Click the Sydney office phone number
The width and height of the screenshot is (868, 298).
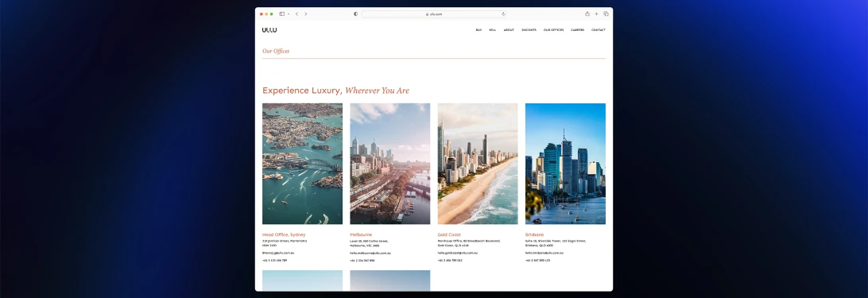pyautogui.click(x=274, y=261)
